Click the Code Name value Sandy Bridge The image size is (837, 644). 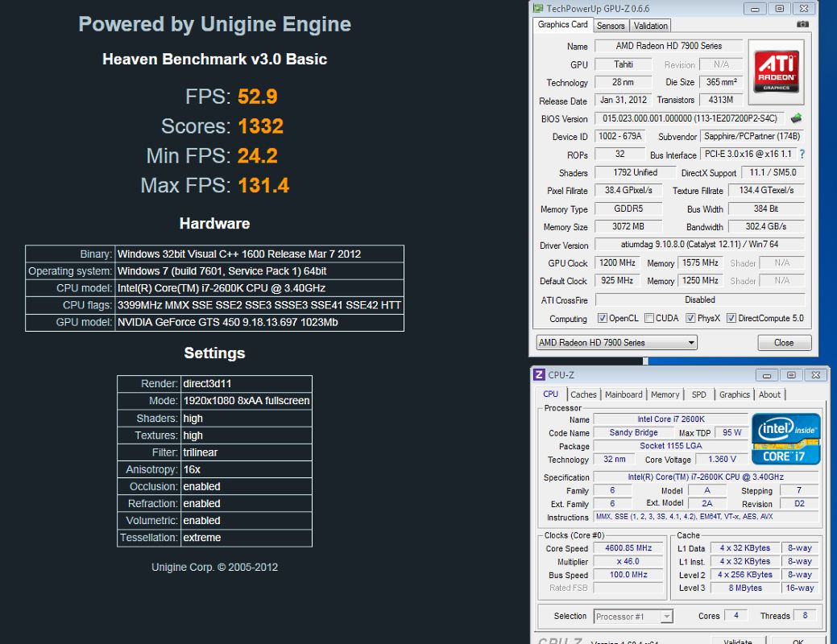pos(633,433)
